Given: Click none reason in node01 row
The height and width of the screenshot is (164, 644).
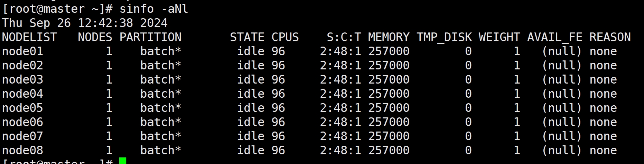Looking at the screenshot, I should [x=603, y=51].
